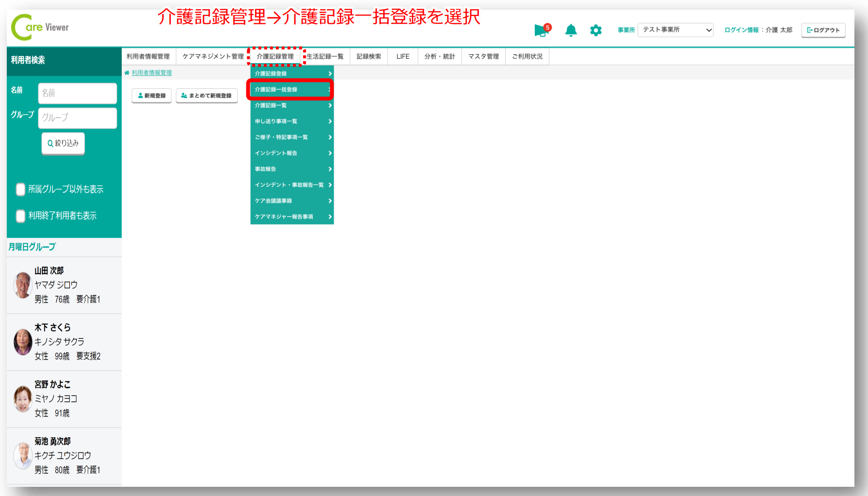This screenshot has width=868, height=496.
Task: Expand インシデント報告 submenu entry
Action: (292, 153)
